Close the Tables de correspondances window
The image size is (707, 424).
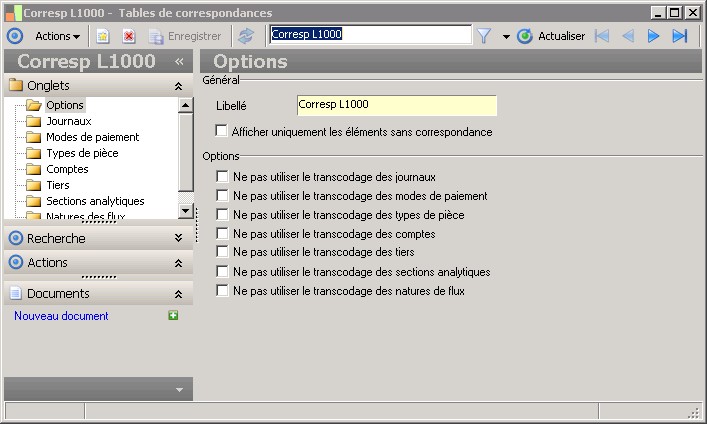(x=692, y=13)
